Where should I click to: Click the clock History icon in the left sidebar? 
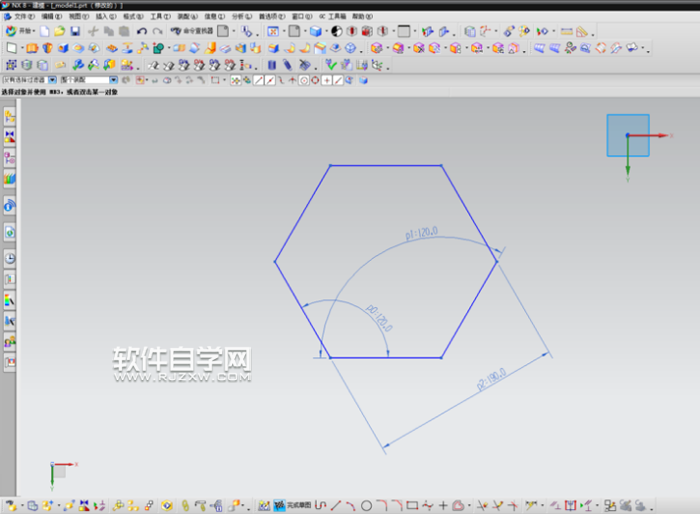10,258
